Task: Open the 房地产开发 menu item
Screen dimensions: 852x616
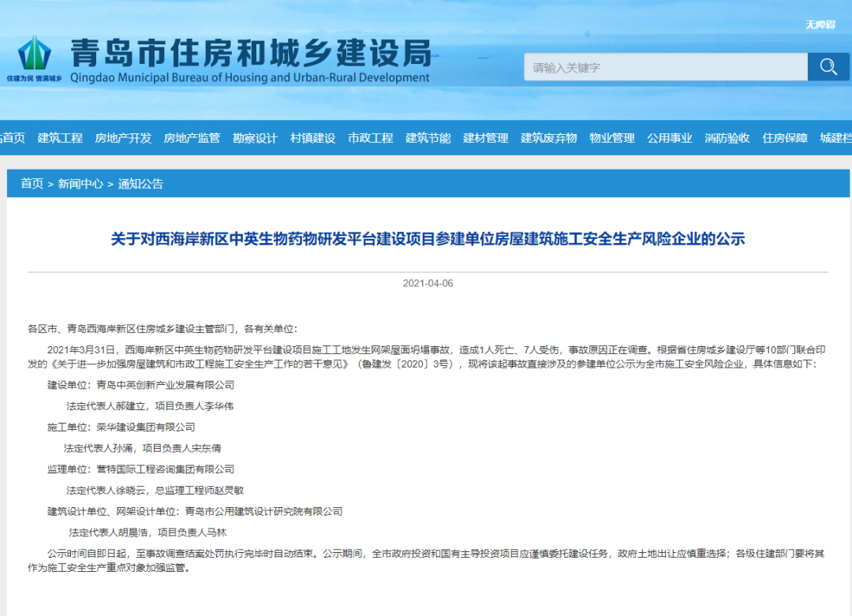Action: pos(123,138)
